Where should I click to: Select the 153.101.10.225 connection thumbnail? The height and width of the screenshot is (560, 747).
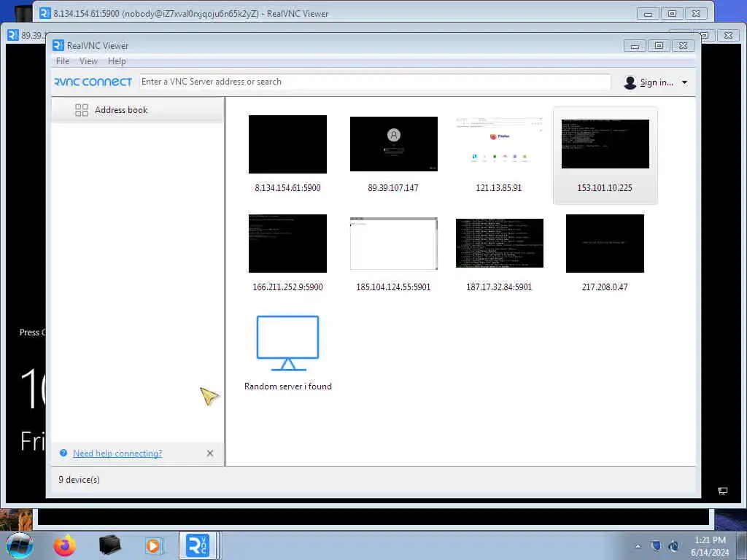click(x=605, y=144)
